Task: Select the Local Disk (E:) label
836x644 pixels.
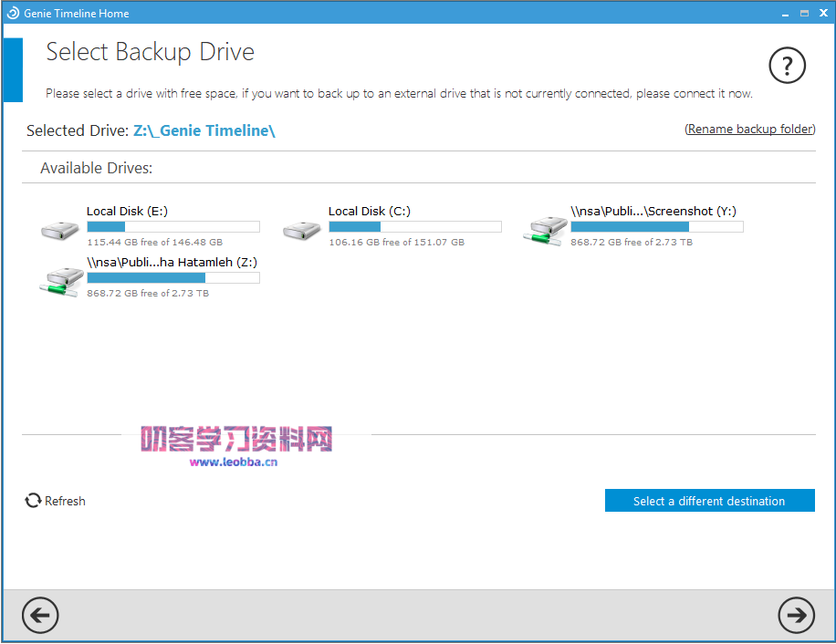Action: 128,211
